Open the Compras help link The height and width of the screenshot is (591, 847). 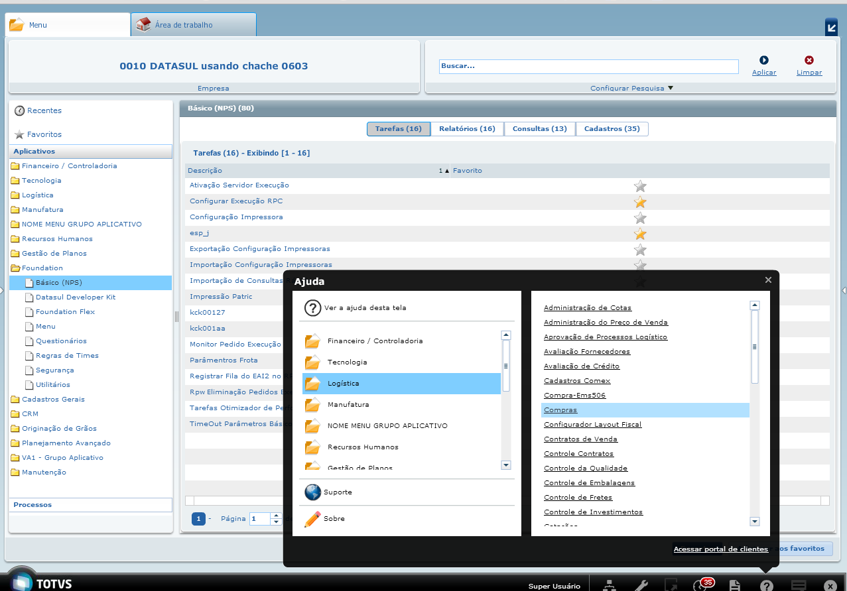(x=560, y=410)
